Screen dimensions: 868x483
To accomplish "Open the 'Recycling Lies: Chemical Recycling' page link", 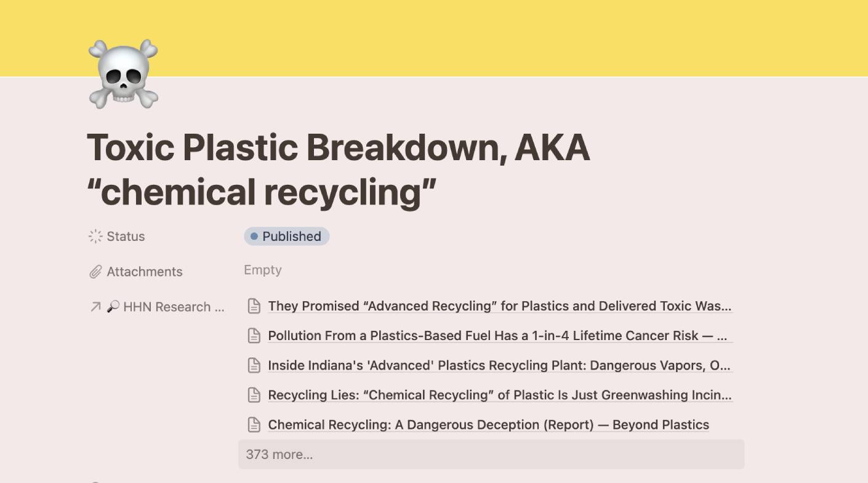I will pyautogui.click(x=499, y=395).
